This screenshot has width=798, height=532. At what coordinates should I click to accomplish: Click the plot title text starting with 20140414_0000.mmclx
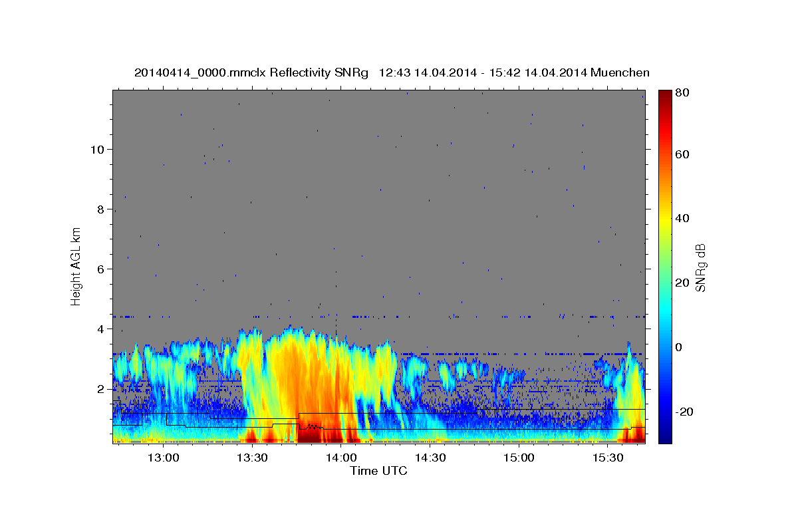392,72
